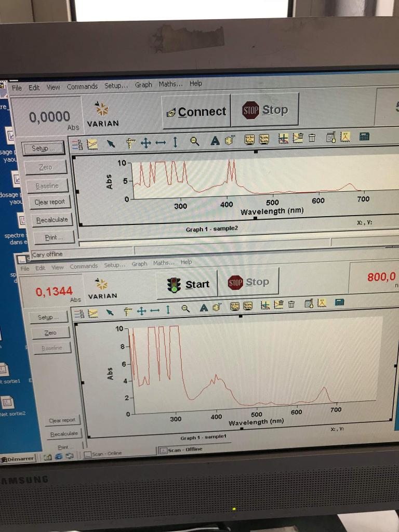Click report thermometer icon in lower Scan window

[x=309, y=303]
